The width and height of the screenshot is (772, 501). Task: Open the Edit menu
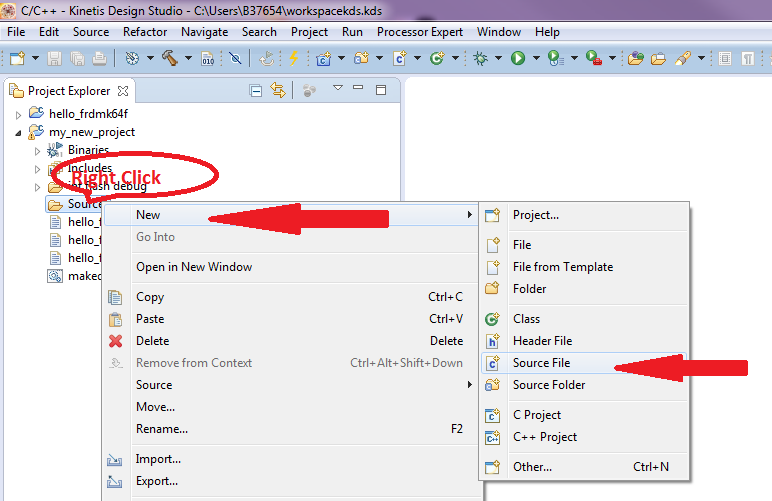click(x=49, y=32)
